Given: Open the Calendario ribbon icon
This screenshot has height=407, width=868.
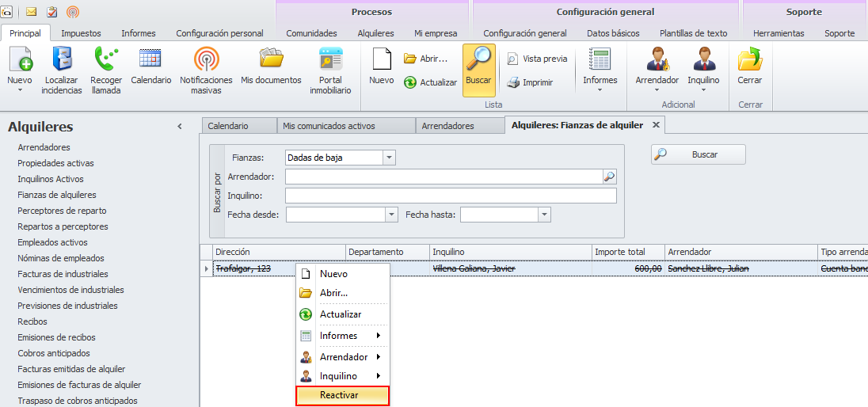Looking at the screenshot, I should tap(150, 60).
